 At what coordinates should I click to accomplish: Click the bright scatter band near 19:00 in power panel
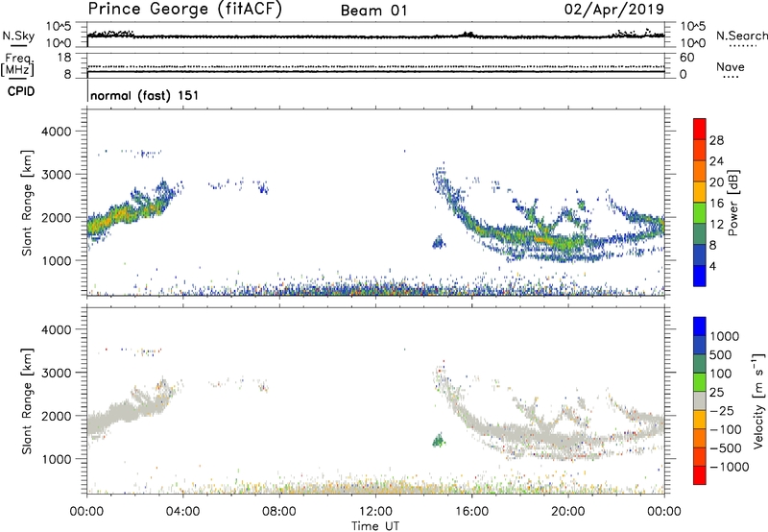coord(543,239)
